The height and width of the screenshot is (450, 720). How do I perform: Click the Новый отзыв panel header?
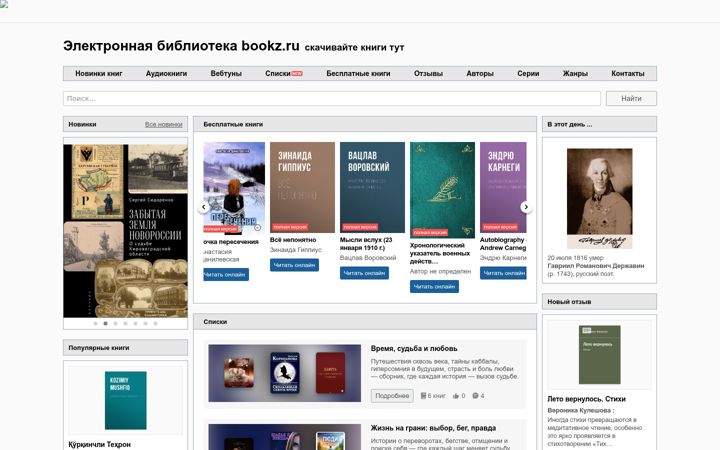pos(599,302)
